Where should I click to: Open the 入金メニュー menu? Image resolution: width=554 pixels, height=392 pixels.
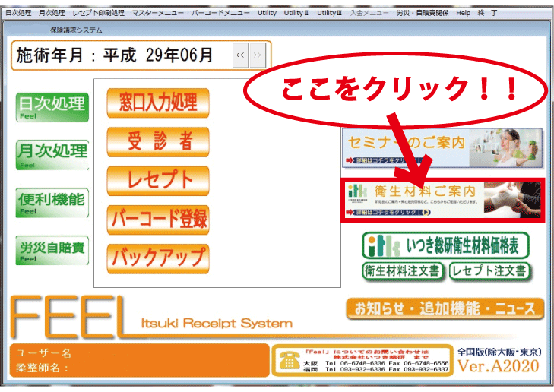[369, 13]
